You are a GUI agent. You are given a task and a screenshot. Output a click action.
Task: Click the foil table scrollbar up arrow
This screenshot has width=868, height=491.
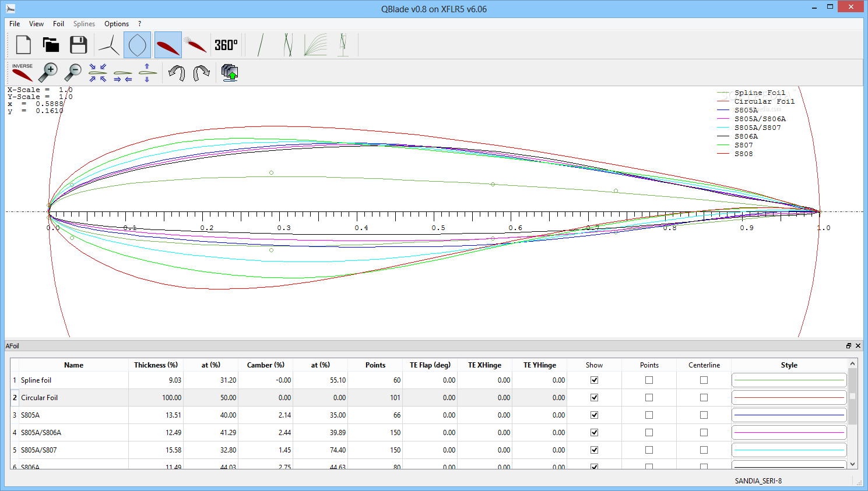tap(852, 363)
